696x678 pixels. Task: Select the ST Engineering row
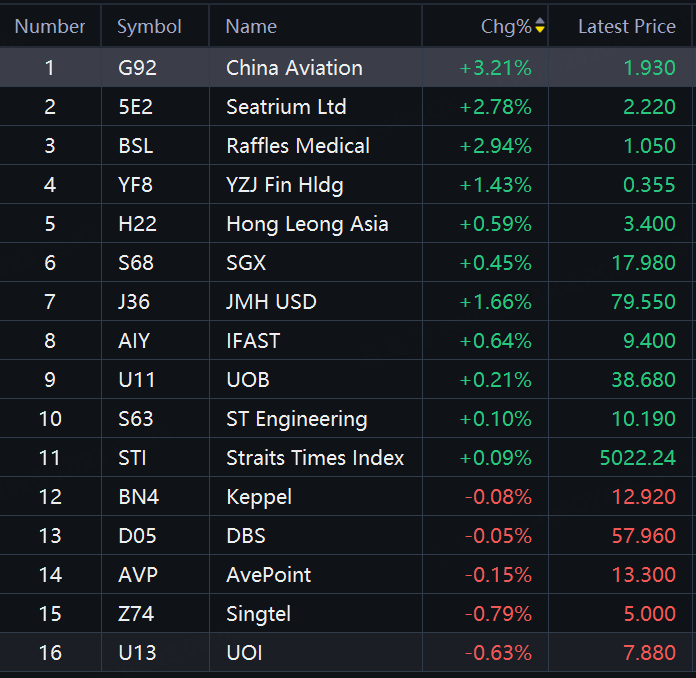296,419
